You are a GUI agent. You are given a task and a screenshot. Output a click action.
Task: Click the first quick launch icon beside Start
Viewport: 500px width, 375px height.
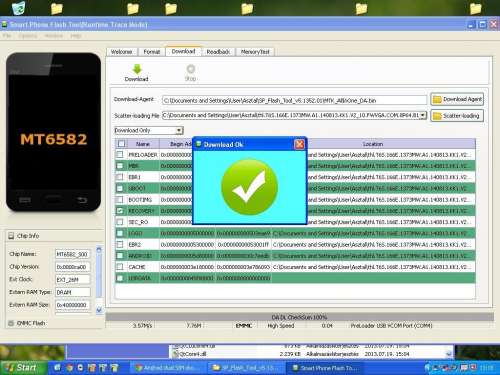[x=57, y=368]
